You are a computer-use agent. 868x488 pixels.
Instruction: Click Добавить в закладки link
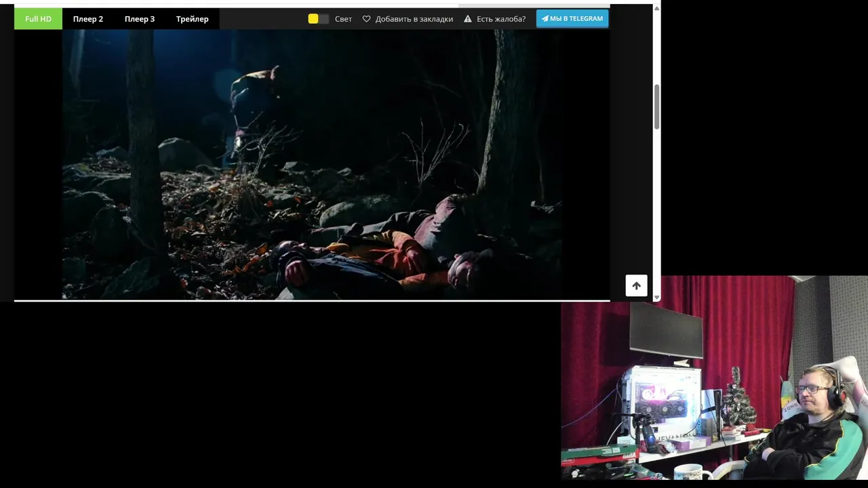[x=414, y=19]
